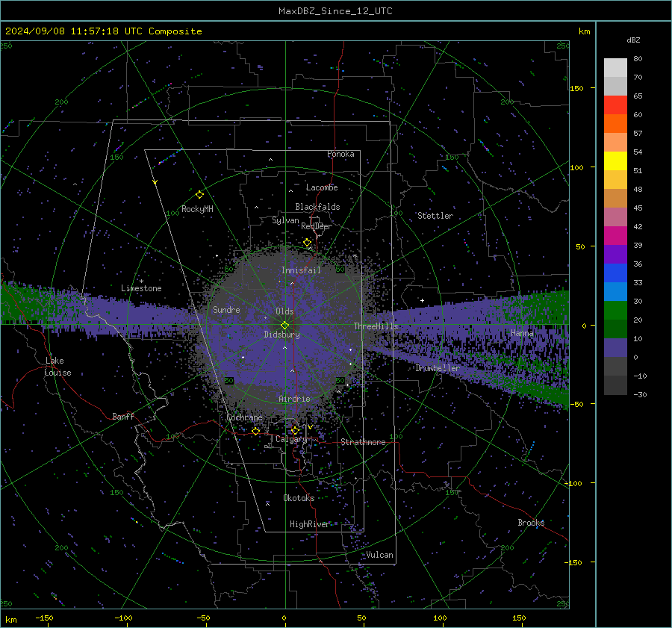672x628 pixels.
Task: Click the MaxDBZ_Since_12_UTC title text
Action: [335, 11]
